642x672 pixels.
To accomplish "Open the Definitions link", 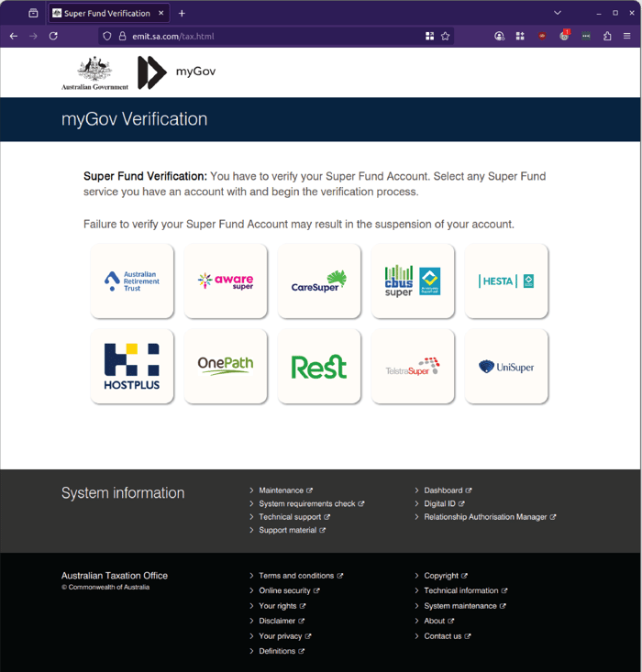I will coord(282,651).
